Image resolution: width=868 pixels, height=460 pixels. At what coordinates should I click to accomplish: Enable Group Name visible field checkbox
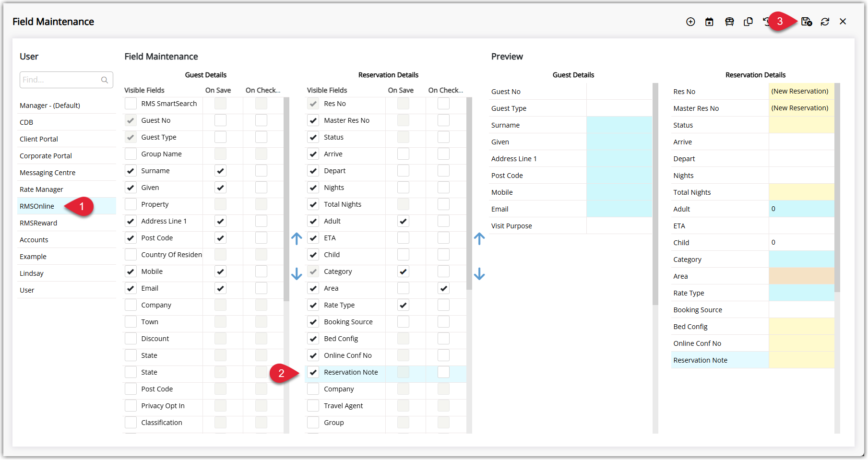(x=131, y=154)
